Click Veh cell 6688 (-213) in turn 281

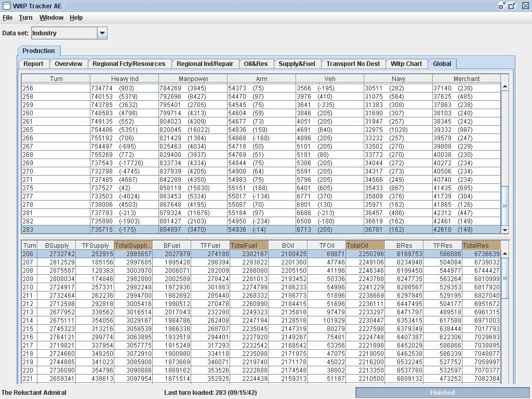330,213
